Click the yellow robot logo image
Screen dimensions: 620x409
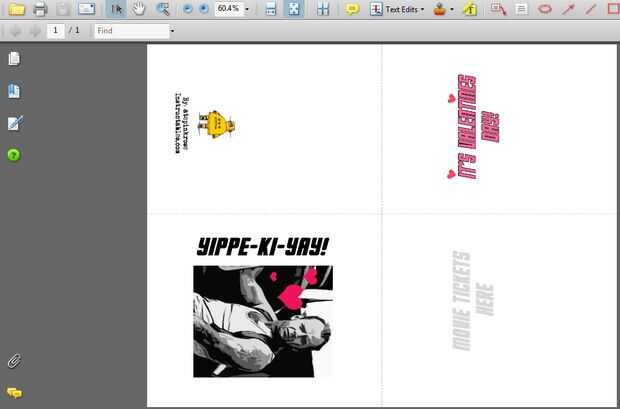217,124
